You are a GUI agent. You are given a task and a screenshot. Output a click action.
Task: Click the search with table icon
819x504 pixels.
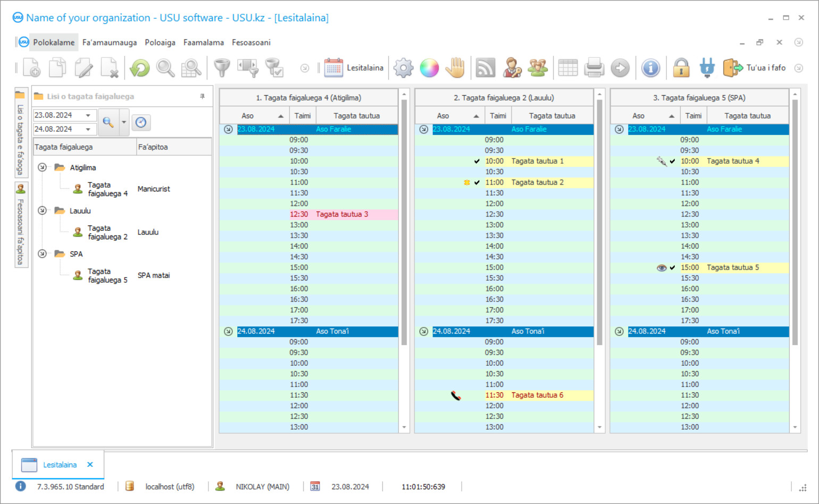click(191, 68)
